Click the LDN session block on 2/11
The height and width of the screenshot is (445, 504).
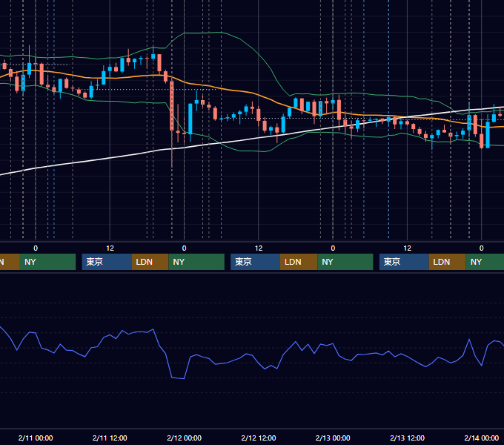coord(150,262)
